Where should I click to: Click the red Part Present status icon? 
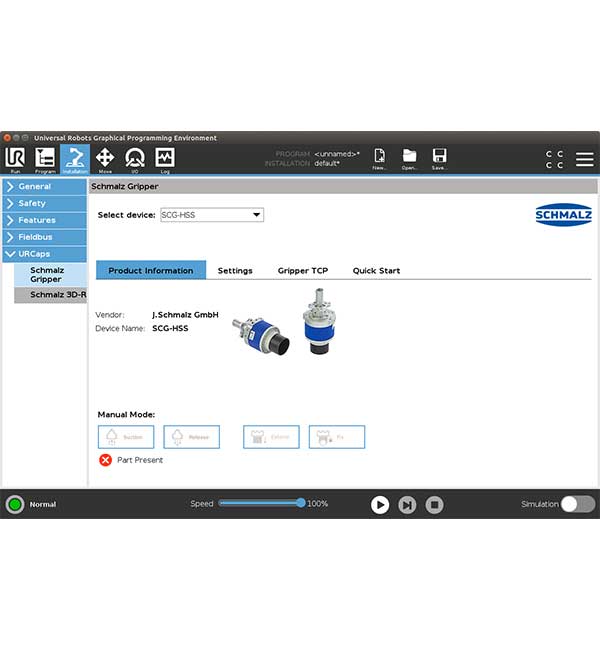point(105,460)
